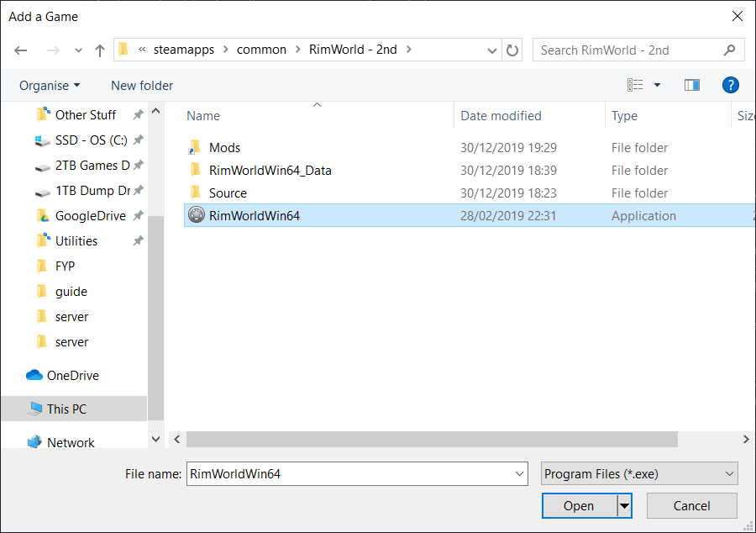
Task: Click the Up one level arrow
Action: 100,50
